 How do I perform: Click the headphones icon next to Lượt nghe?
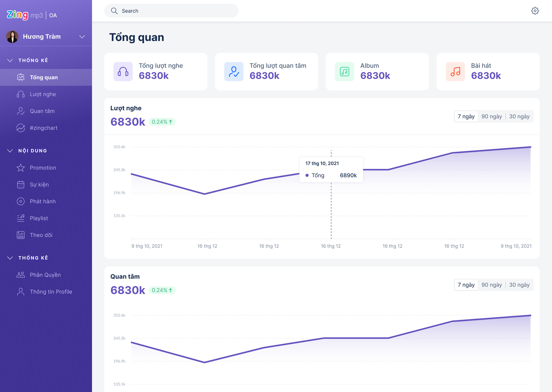pyautogui.click(x=21, y=94)
